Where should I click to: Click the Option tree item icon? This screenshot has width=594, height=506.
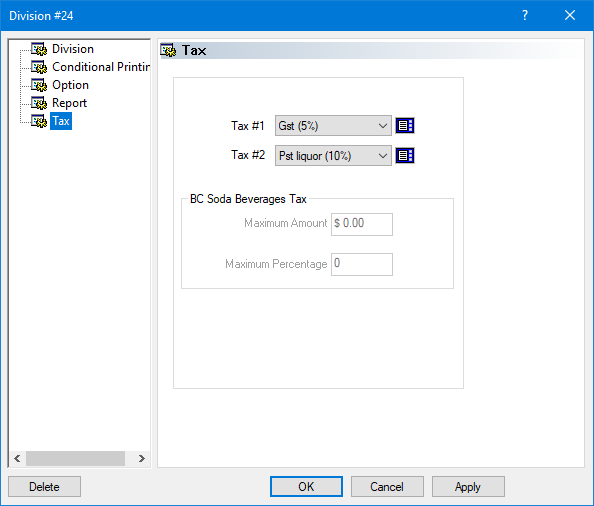point(39,85)
